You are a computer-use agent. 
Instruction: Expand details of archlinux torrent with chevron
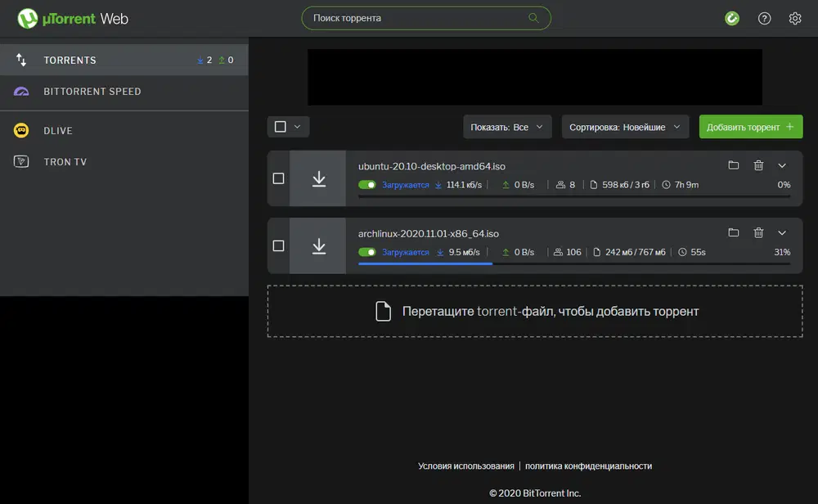pos(781,232)
